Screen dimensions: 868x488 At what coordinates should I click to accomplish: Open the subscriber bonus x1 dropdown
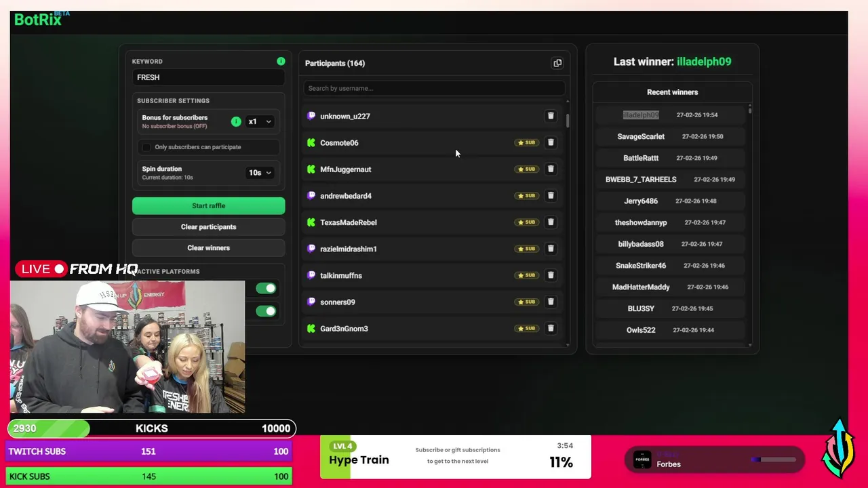[260, 122]
